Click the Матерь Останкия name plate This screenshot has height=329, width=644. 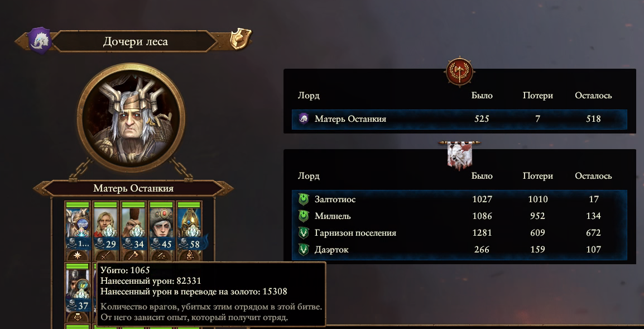133,188
